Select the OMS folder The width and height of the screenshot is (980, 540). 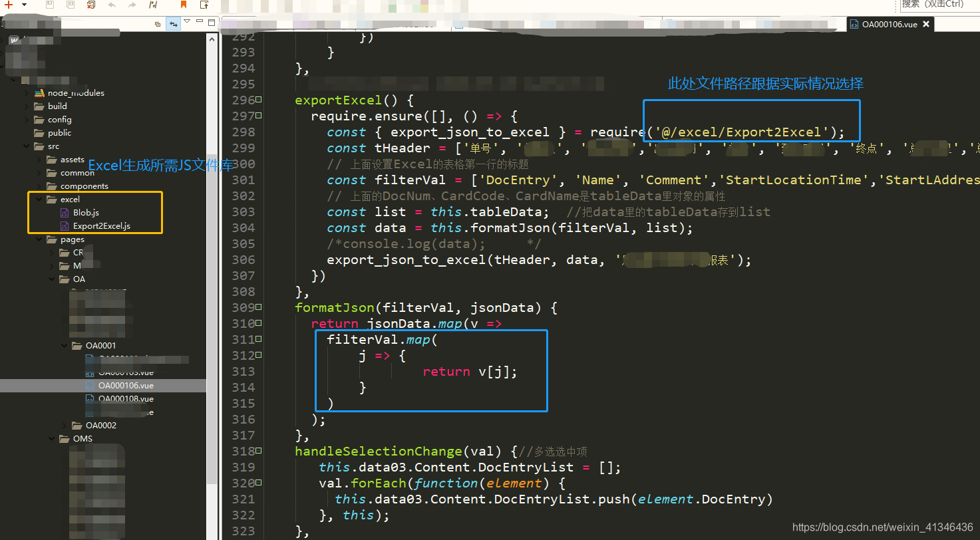point(82,439)
